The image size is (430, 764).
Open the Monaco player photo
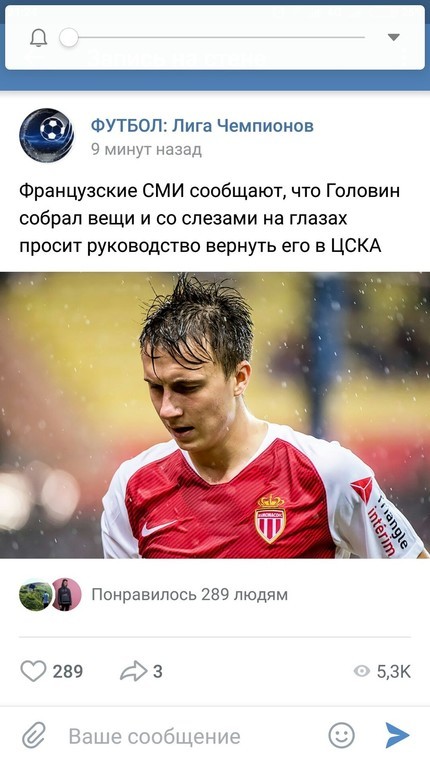click(215, 415)
